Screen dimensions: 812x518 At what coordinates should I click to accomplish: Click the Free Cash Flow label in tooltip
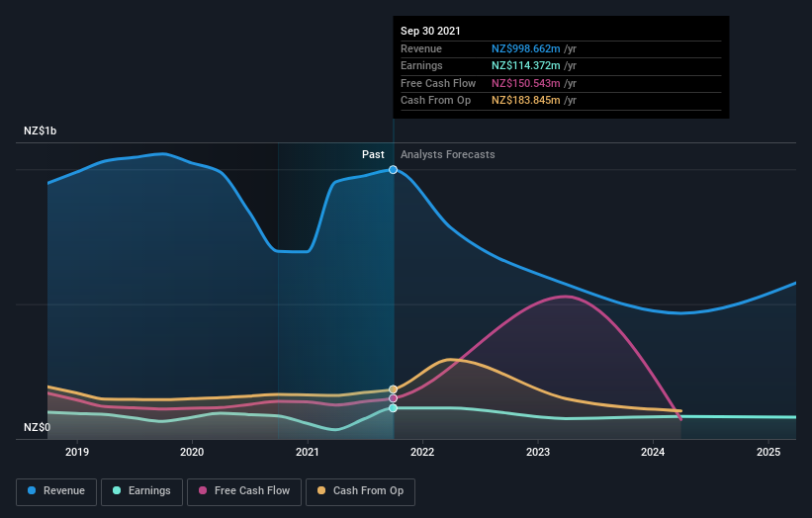coord(438,83)
